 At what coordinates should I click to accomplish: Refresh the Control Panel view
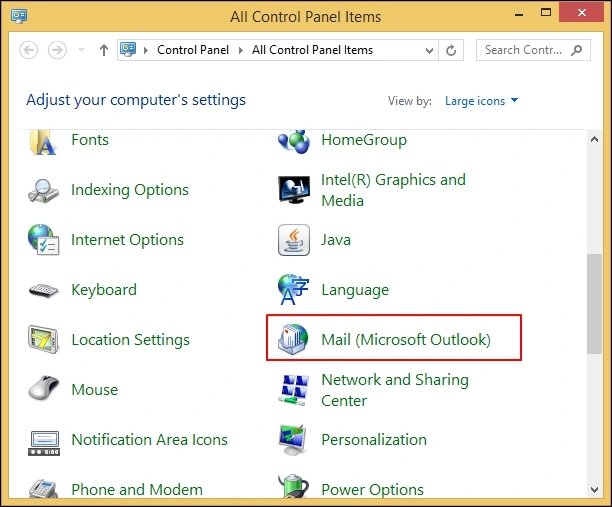click(x=451, y=50)
